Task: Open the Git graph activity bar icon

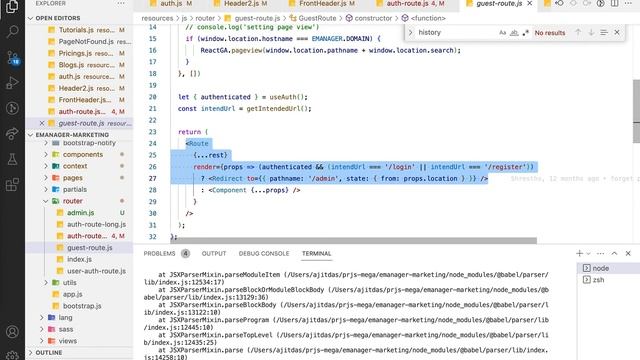Action: 12,108
